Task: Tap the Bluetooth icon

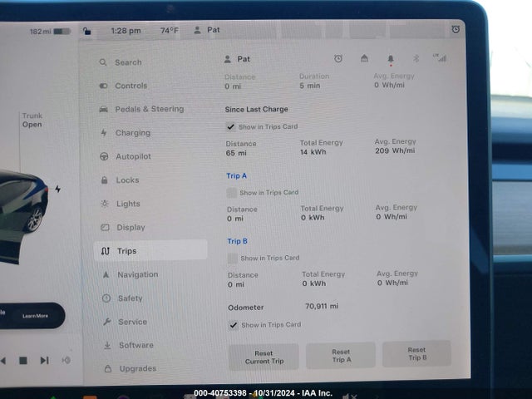Action: click(x=416, y=58)
